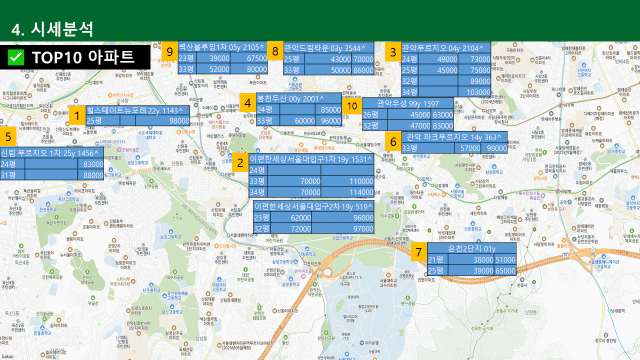Image resolution: width=640 pixels, height=360 pixels.
Task: Select the yellow number 7 badge
Action: tap(419, 252)
